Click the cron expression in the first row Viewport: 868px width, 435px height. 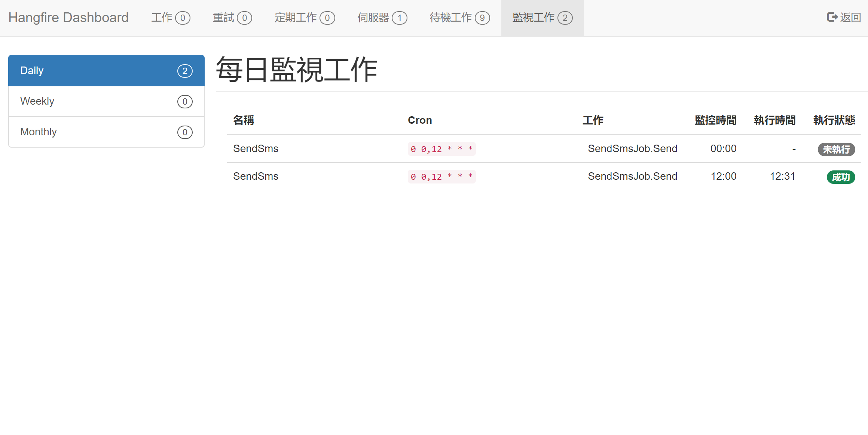tap(441, 149)
